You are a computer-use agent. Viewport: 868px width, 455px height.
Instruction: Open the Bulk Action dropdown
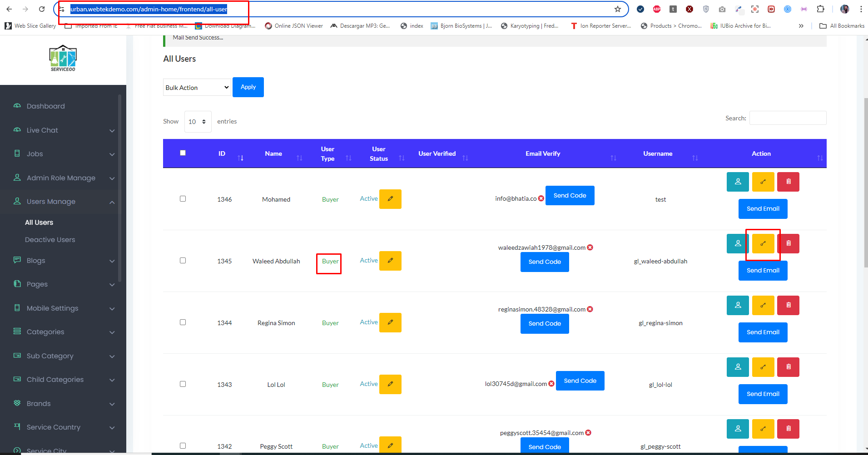click(x=197, y=88)
